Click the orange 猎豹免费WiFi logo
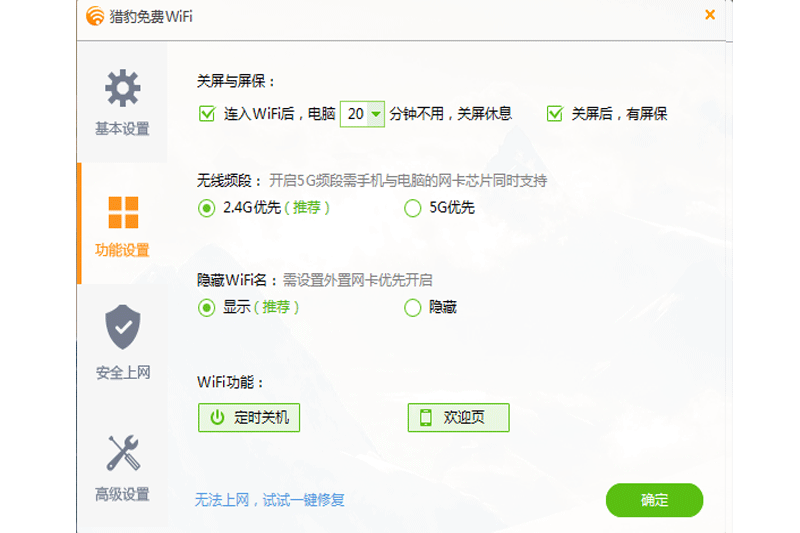 (95, 16)
